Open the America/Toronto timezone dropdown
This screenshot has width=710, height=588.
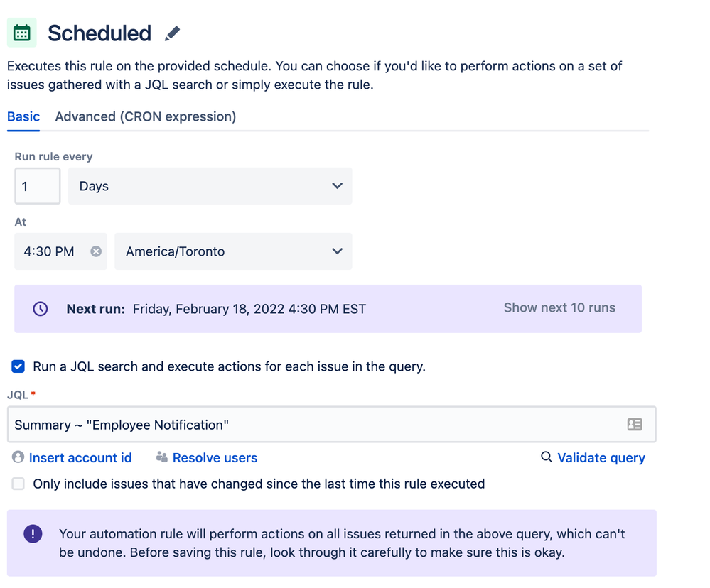coord(233,251)
